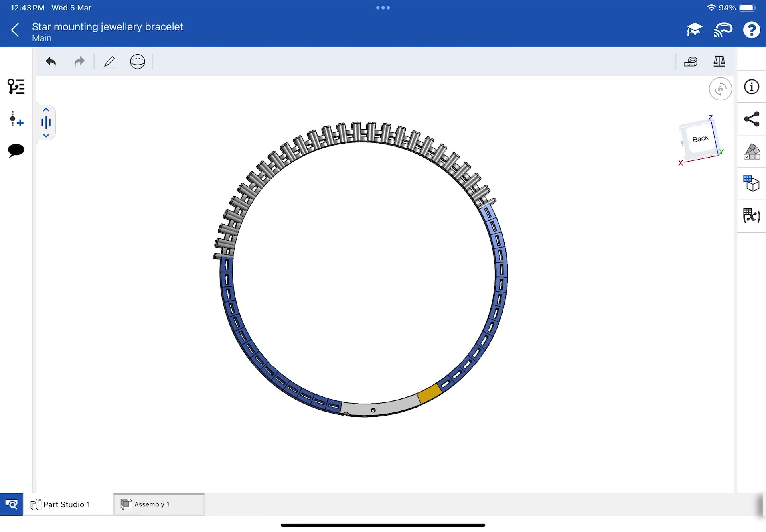The width and height of the screenshot is (766, 532).
Task: Click the Back face of view cube
Action: tap(700, 139)
